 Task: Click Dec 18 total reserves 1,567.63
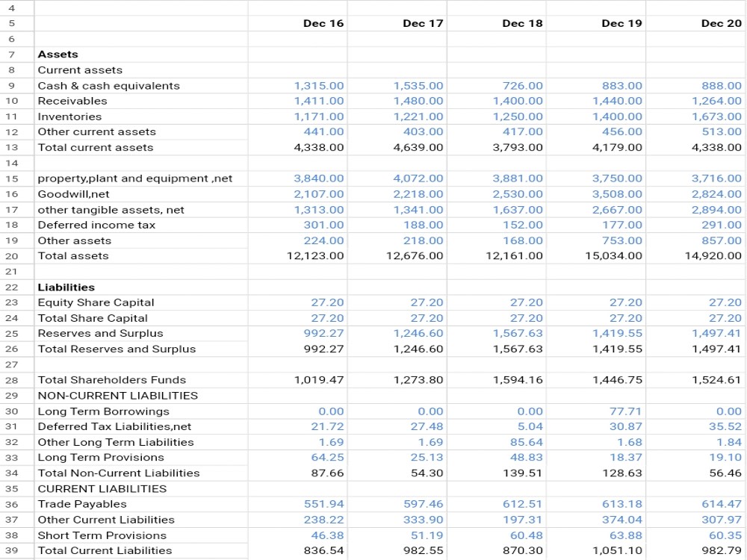click(x=518, y=349)
